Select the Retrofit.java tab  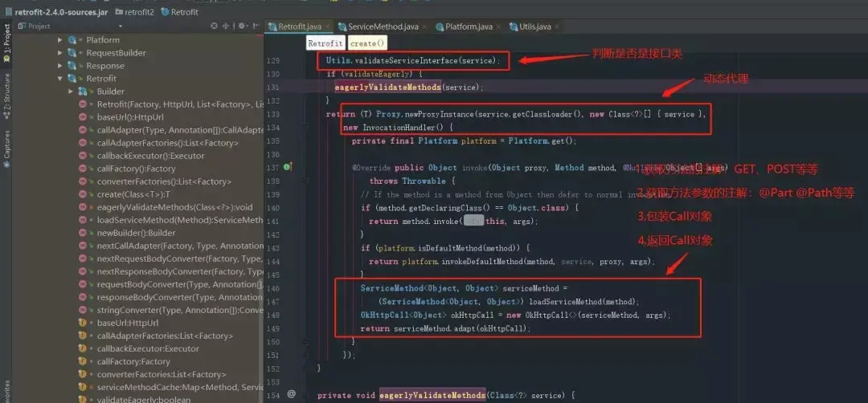(x=299, y=26)
